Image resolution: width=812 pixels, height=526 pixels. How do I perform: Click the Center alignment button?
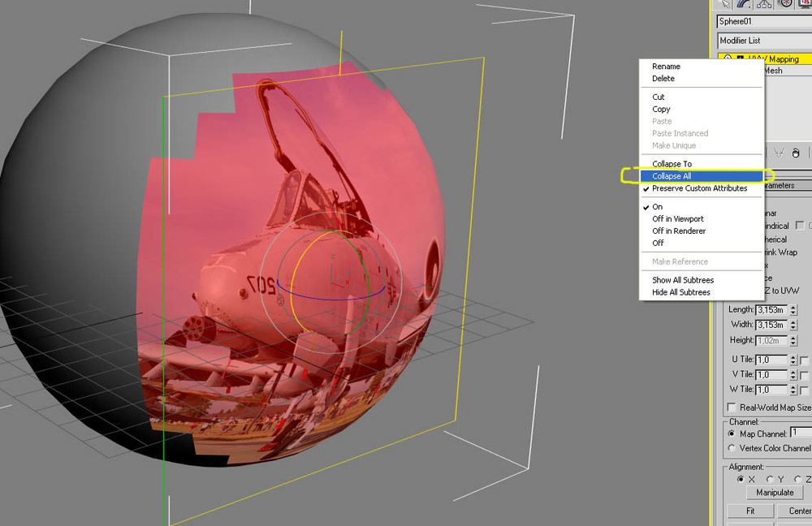pyautogui.click(x=794, y=511)
